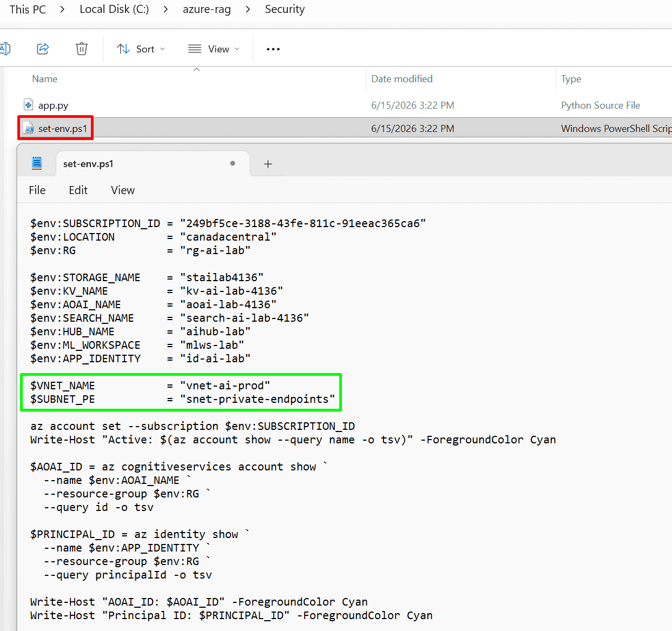The image size is (672, 631).
Task: Click the Share icon in toolbar
Action: click(x=43, y=49)
